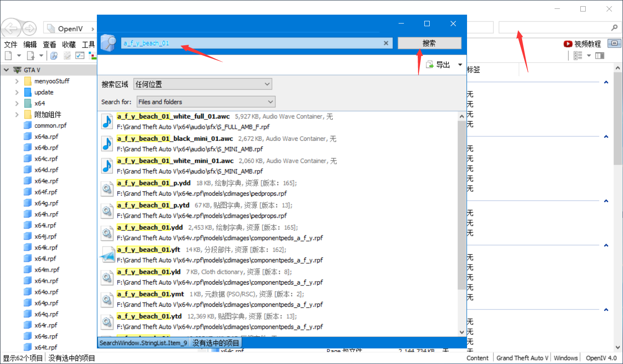The image size is (623, 364).
Task: Go forward with the navigation forward arrow
Action: point(29,28)
